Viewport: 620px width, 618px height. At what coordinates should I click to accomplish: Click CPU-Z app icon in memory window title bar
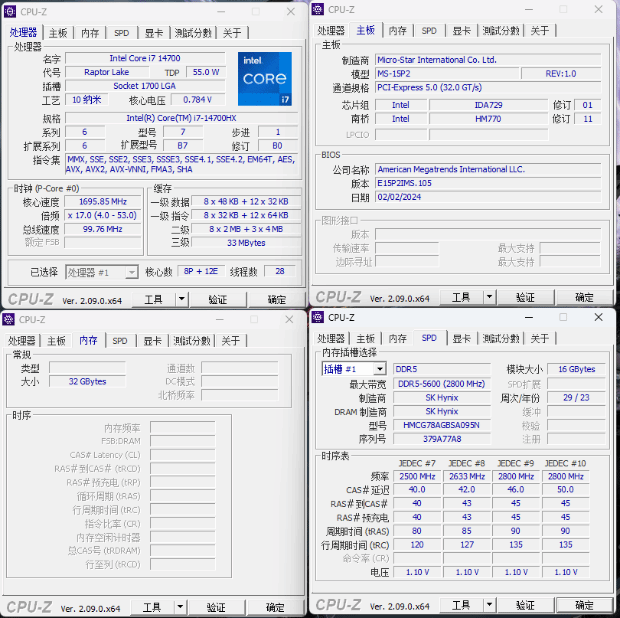(8, 319)
